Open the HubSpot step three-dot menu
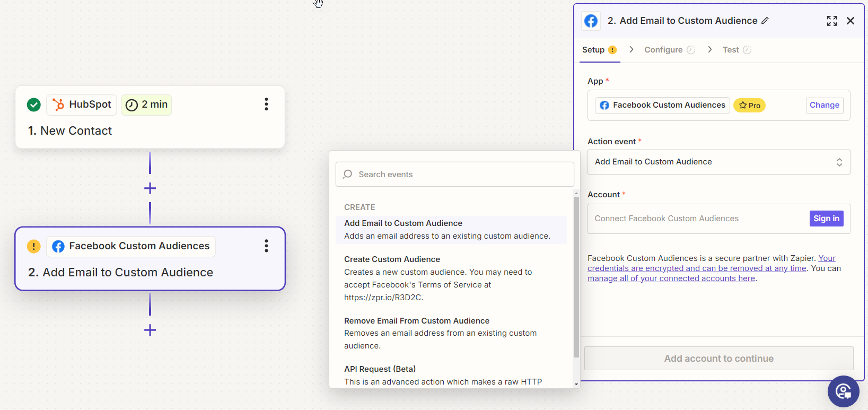The width and height of the screenshot is (868, 410). pyautogui.click(x=266, y=104)
